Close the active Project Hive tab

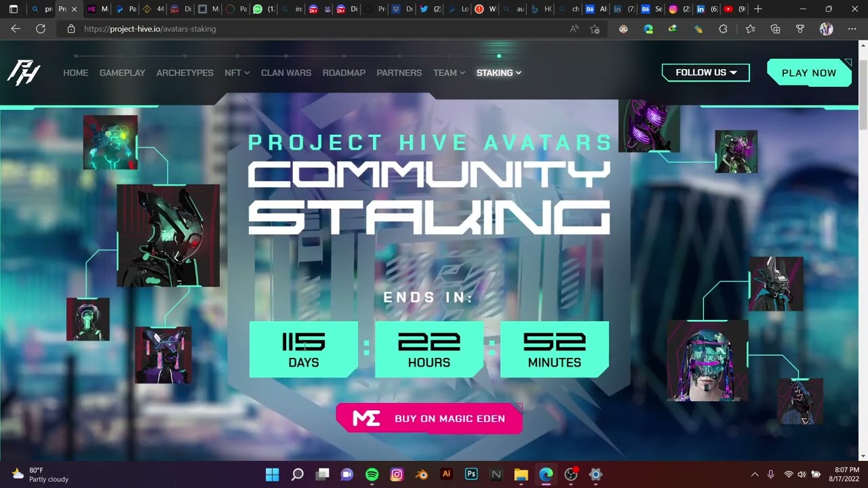tap(74, 9)
